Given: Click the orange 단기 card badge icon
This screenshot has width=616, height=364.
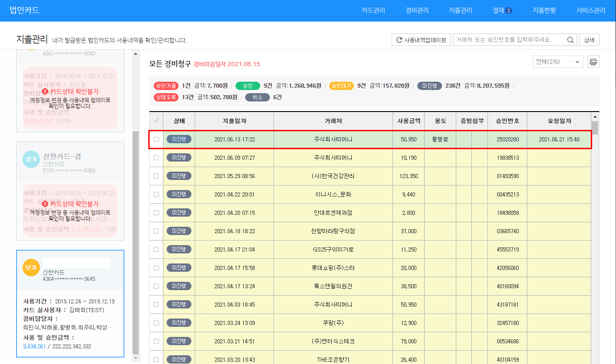Looking at the screenshot, I should pyautogui.click(x=31, y=268).
